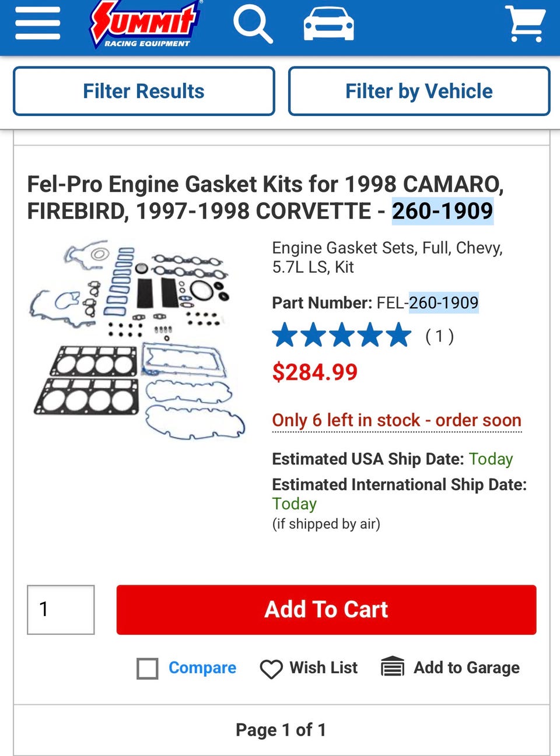
Task: Open the Fel-Pro Engine Gasket Kits title link
Action: (x=265, y=198)
